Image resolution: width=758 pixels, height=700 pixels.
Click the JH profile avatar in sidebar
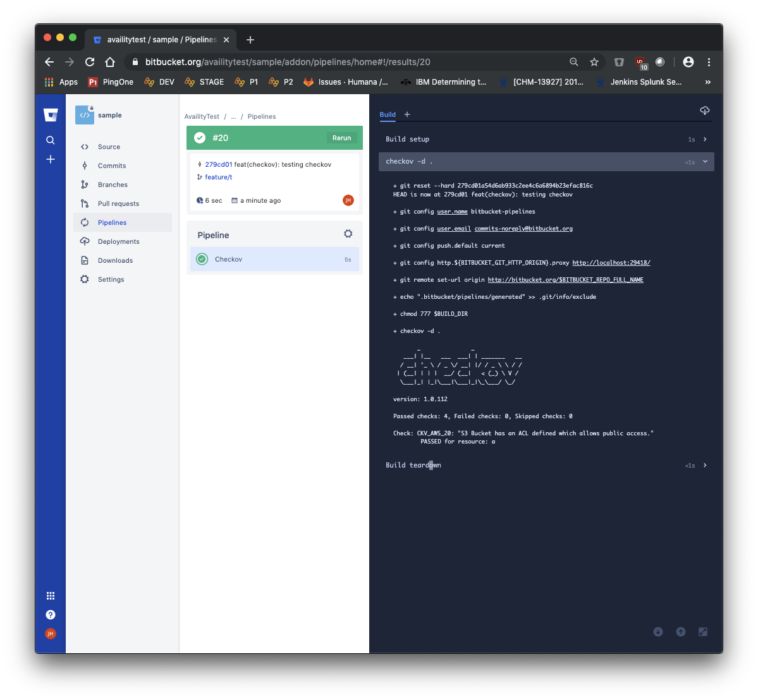coord(51,634)
